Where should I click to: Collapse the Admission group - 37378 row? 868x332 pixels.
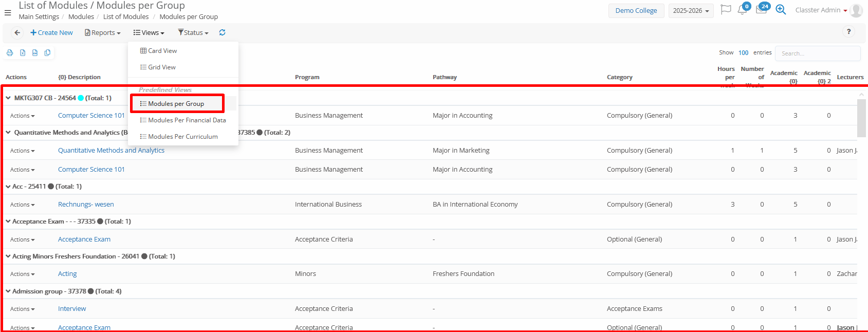click(8, 291)
